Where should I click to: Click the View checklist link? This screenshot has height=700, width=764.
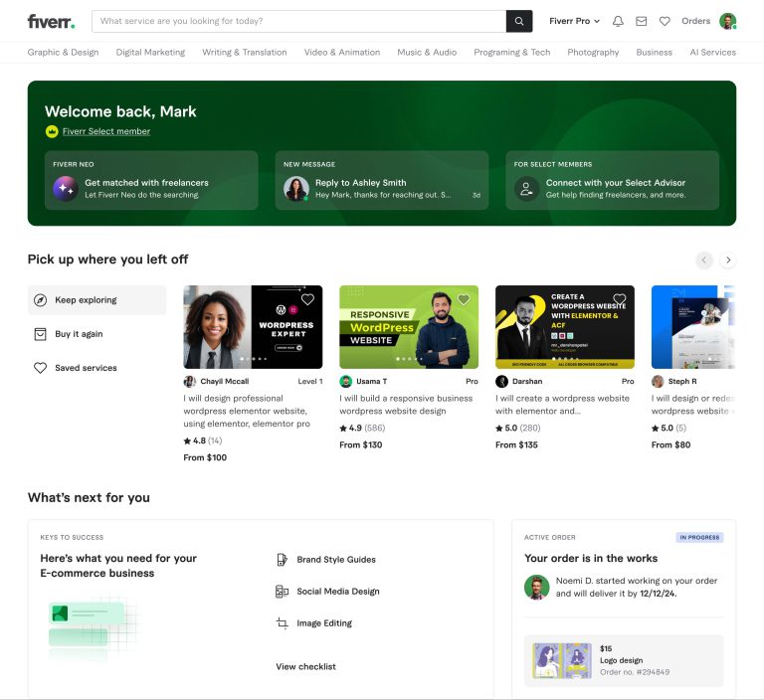coord(305,667)
